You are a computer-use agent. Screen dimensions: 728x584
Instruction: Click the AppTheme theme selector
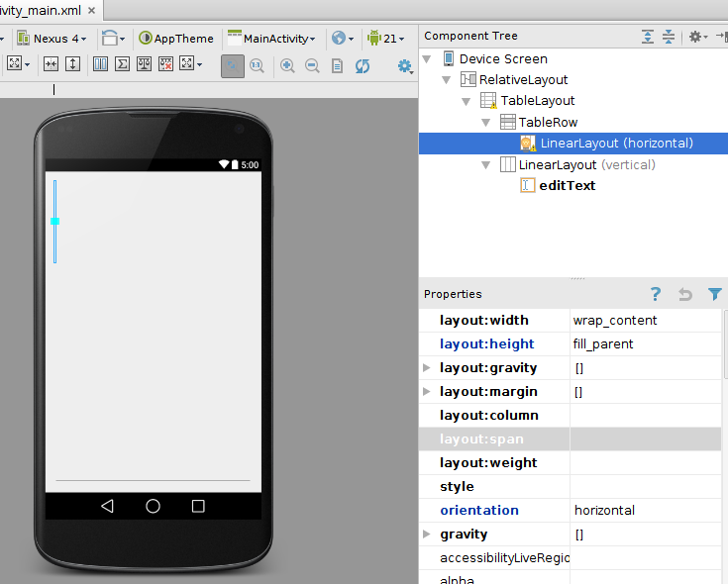tap(176, 39)
